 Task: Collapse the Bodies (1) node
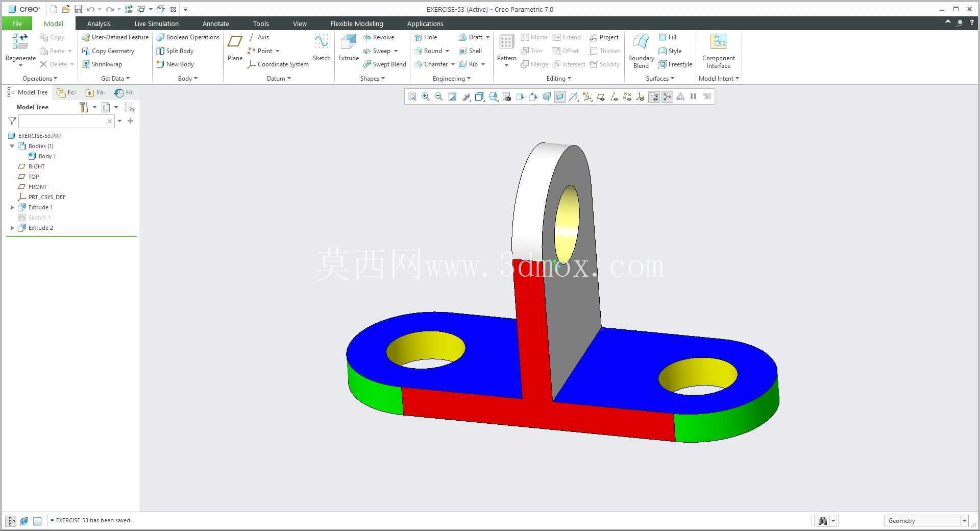tap(12, 146)
